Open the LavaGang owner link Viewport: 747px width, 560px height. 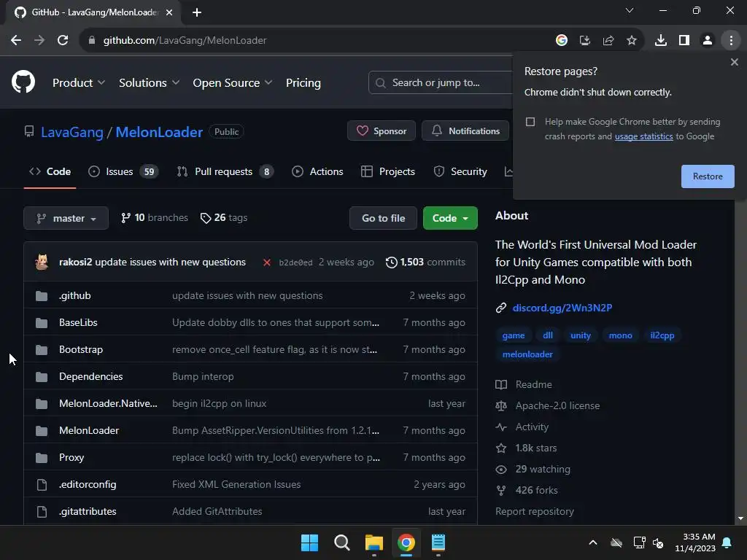pos(72,132)
